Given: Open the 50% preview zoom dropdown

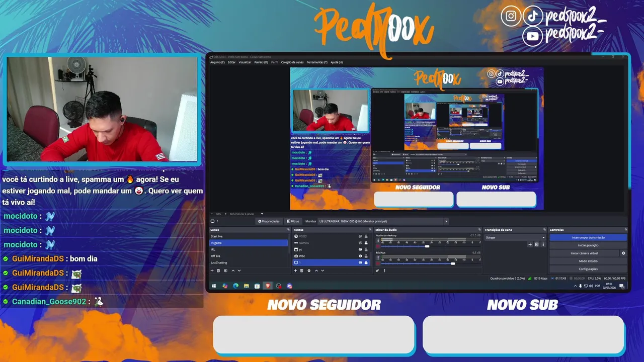Looking at the screenshot, I should (x=219, y=214).
